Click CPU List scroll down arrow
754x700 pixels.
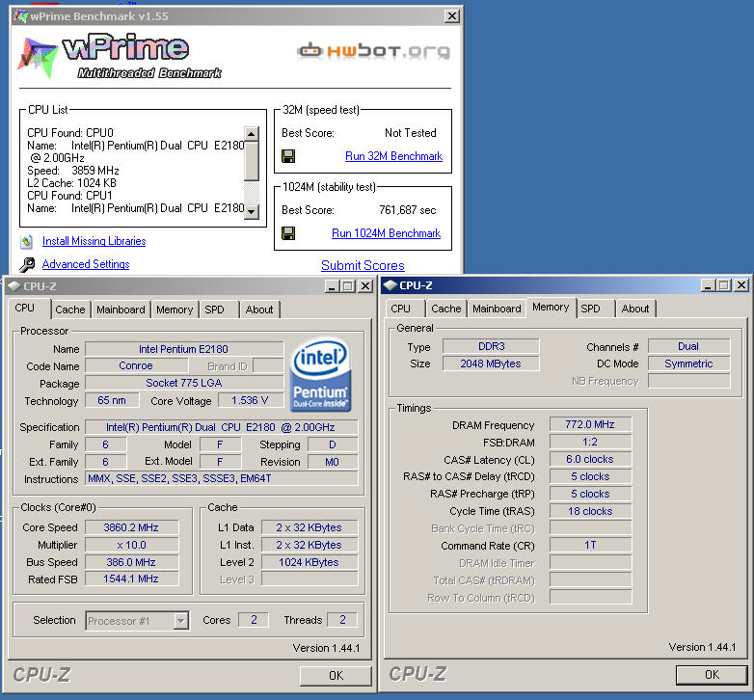pyautogui.click(x=252, y=211)
